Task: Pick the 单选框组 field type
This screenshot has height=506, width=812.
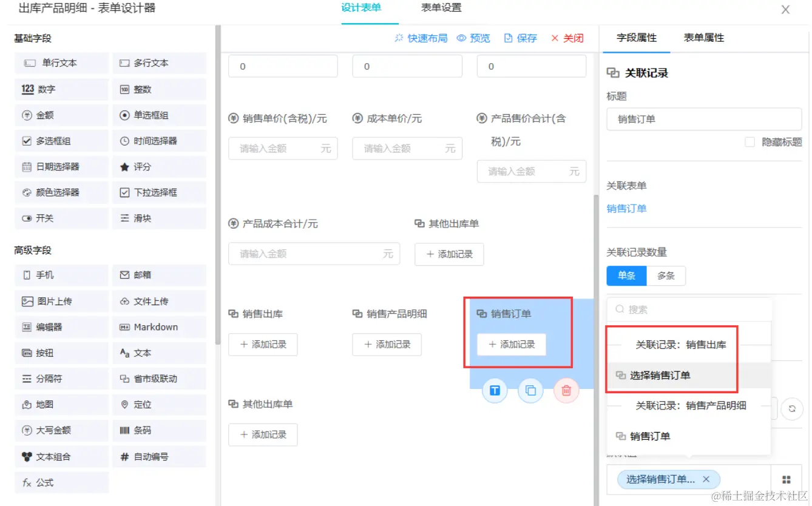Action: click(160, 115)
